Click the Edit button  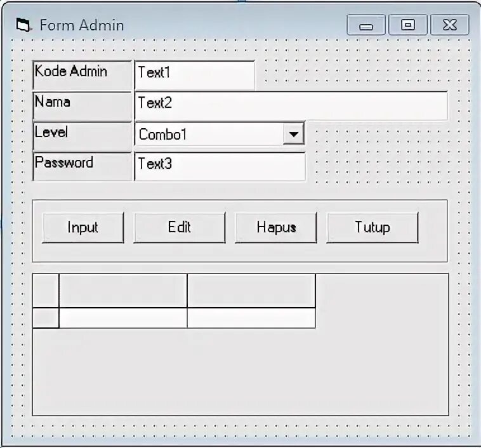click(180, 227)
